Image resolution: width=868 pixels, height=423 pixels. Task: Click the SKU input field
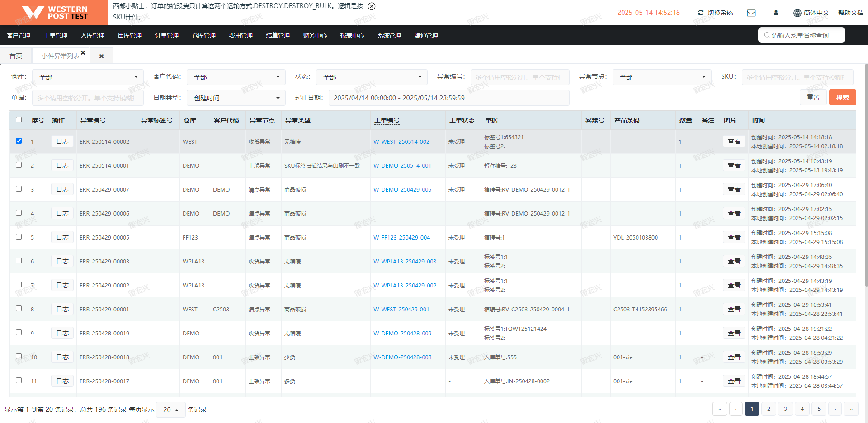(797, 77)
